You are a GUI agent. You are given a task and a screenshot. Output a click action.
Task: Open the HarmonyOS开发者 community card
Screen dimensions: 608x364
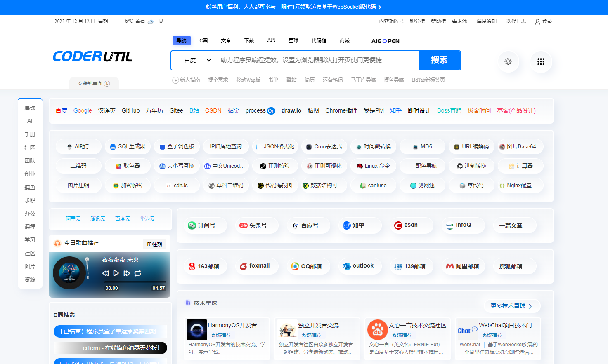(x=227, y=339)
